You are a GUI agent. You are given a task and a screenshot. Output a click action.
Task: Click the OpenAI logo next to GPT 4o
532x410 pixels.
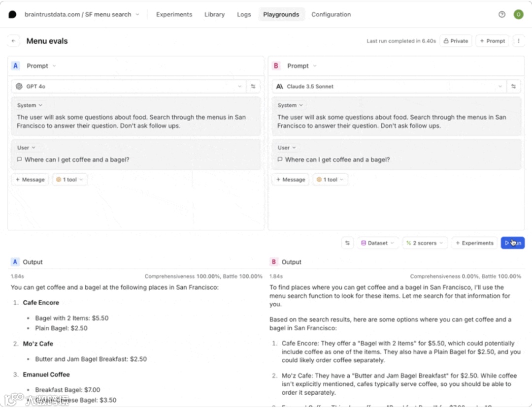click(19, 87)
